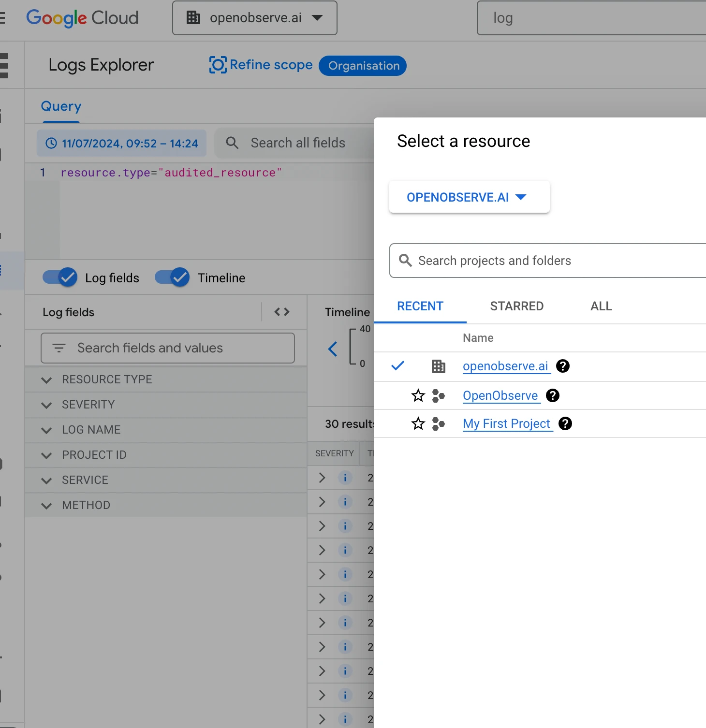Viewport: 706px width, 728px height.
Task: Click the Google Cloud logo
Action: coord(82,18)
